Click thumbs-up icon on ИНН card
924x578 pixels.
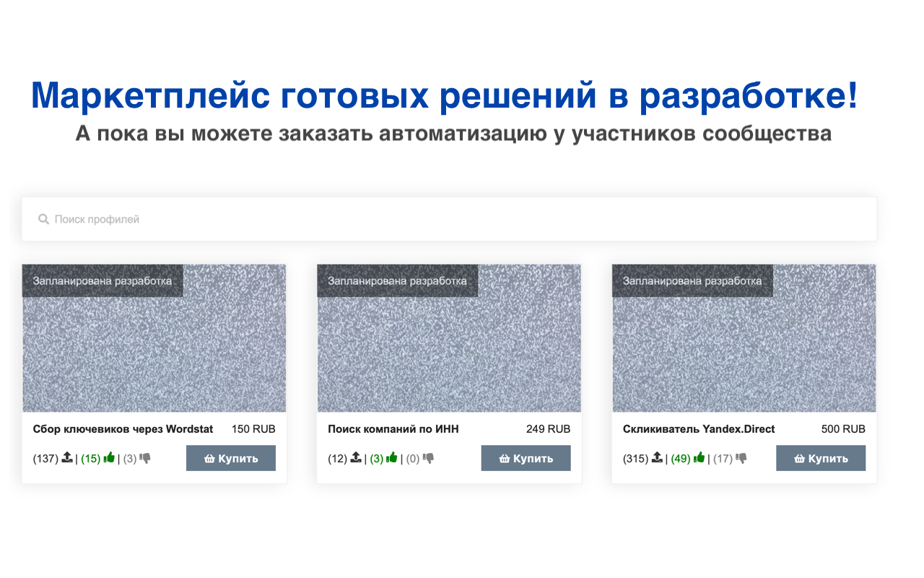392,457
